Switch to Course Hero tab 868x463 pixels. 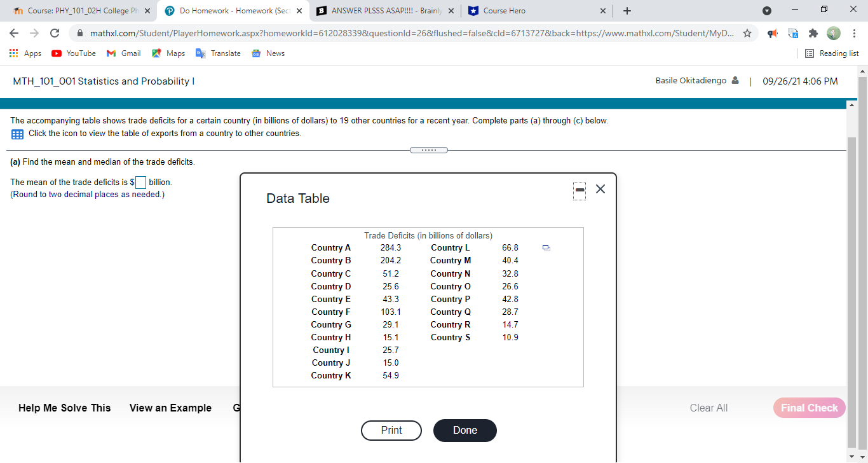tap(537, 11)
